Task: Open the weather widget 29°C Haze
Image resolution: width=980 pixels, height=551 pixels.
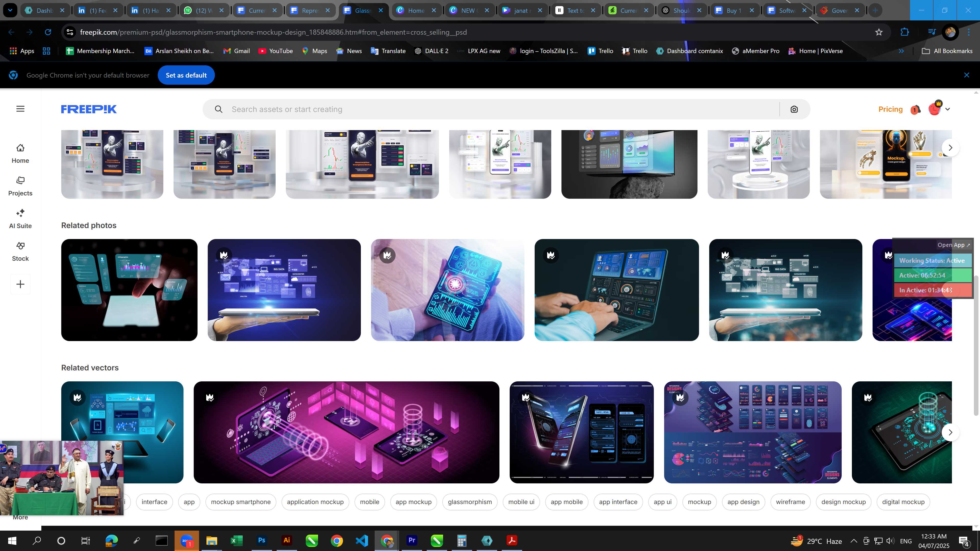Action: click(x=816, y=541)
